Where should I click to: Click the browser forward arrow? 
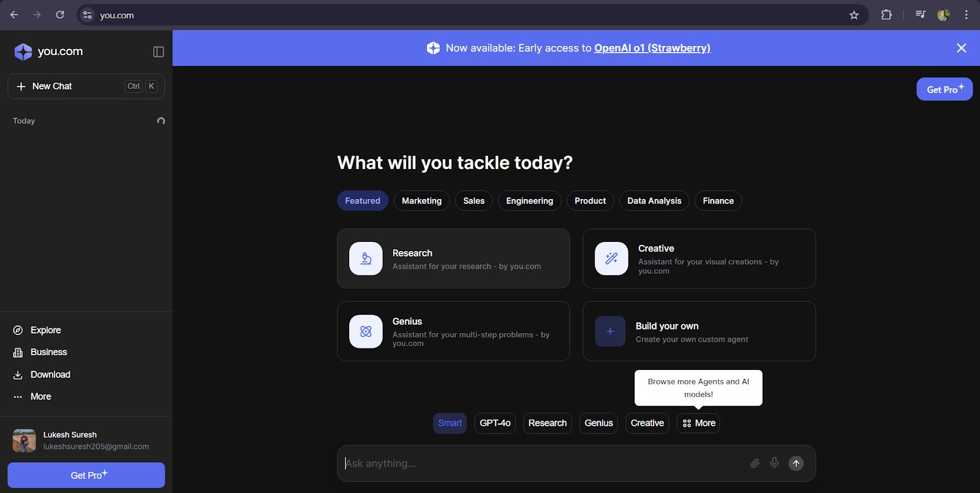pyautogui.click(x=37, y=15)
